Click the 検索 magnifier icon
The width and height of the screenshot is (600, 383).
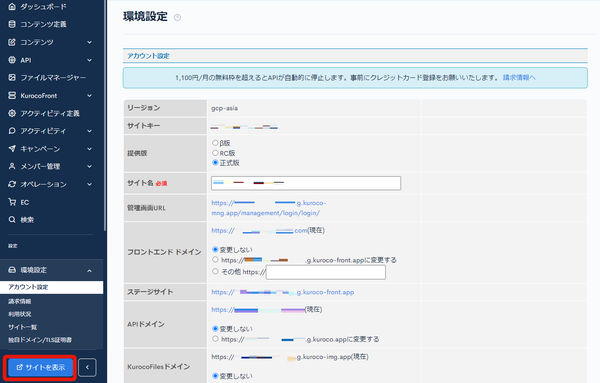[12, 220]
